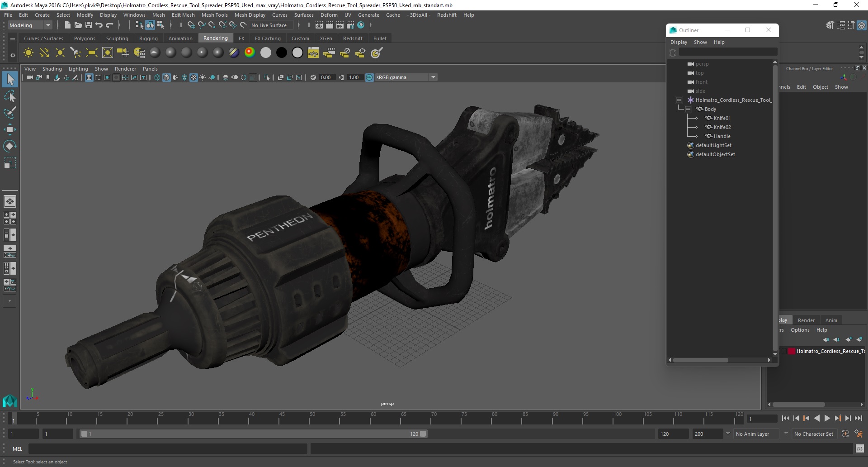
Task: Open the Script Editor
Action: pos(860,449)
